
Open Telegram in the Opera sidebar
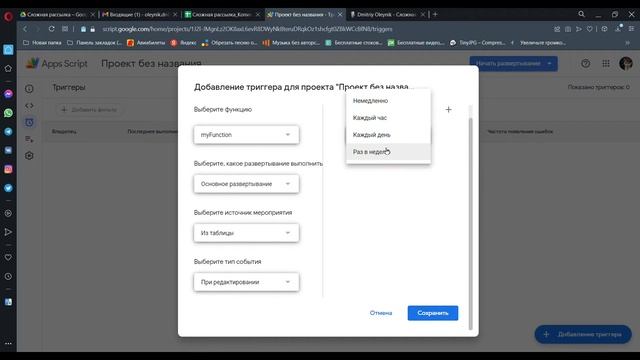pyautogui.click(x=8, y=132)
